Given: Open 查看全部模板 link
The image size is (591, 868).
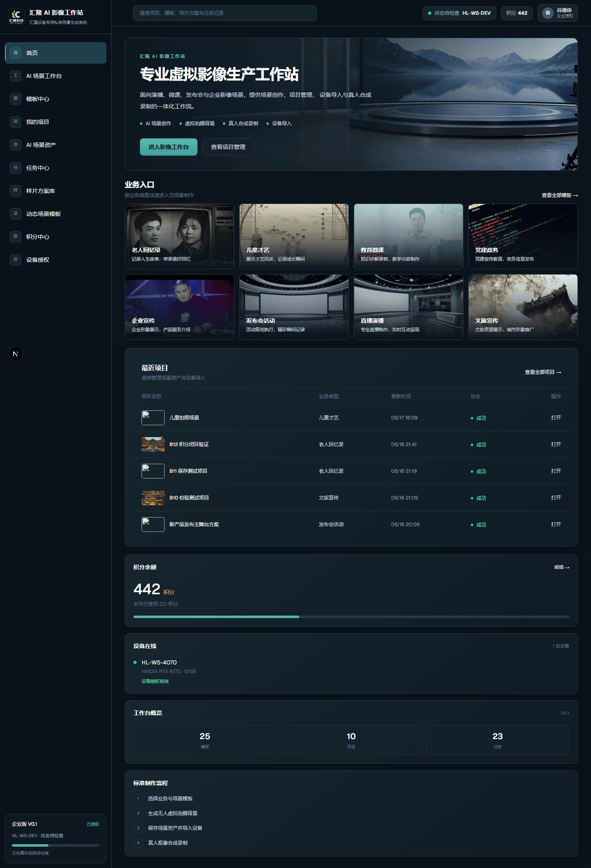Looking at the screenshot, I should coord(559,195).
